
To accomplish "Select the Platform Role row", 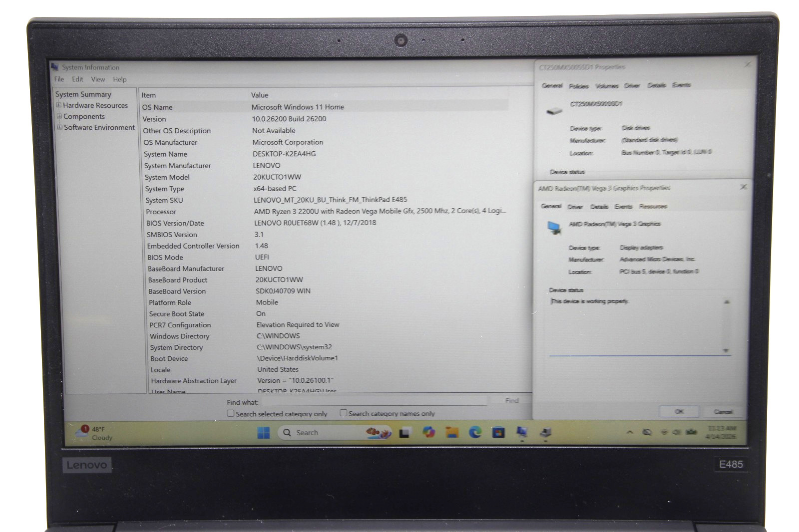I will (x=327, y=302).
